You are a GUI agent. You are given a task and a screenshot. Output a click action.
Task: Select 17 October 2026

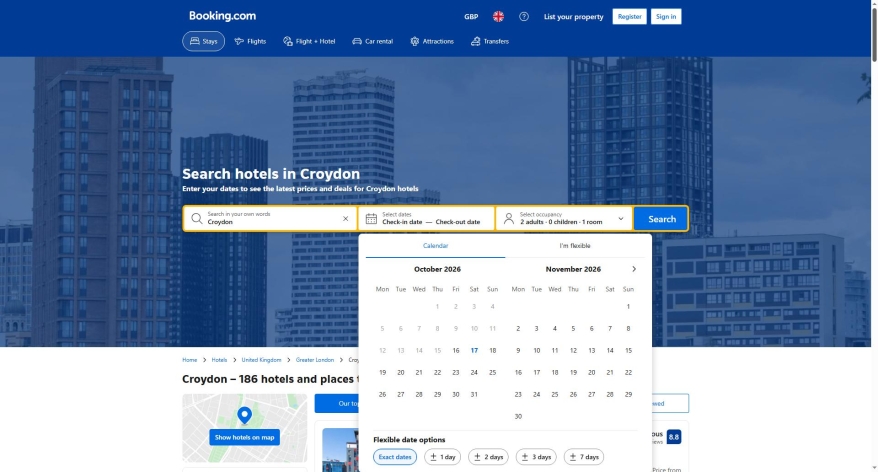(x=474, y=351)
